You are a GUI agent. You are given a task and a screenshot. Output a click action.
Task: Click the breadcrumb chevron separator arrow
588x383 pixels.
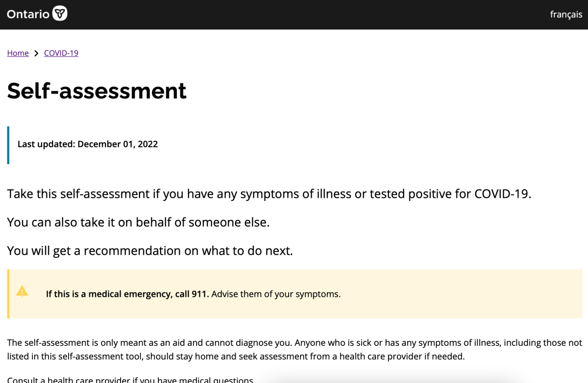click(x=36, y=53)
